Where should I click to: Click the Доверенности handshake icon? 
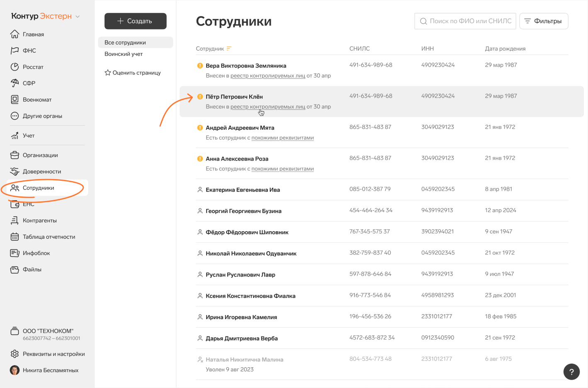(15, 171)
